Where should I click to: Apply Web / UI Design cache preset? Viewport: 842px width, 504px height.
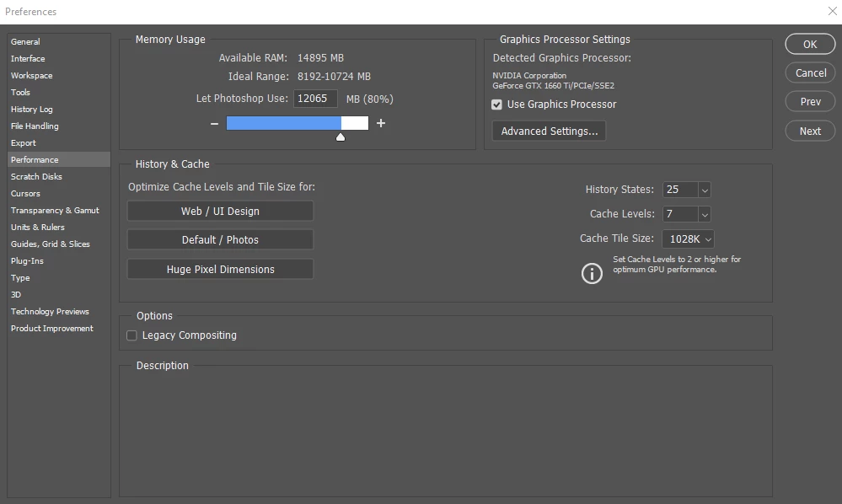pyautogui.click(x=220, y=211)
